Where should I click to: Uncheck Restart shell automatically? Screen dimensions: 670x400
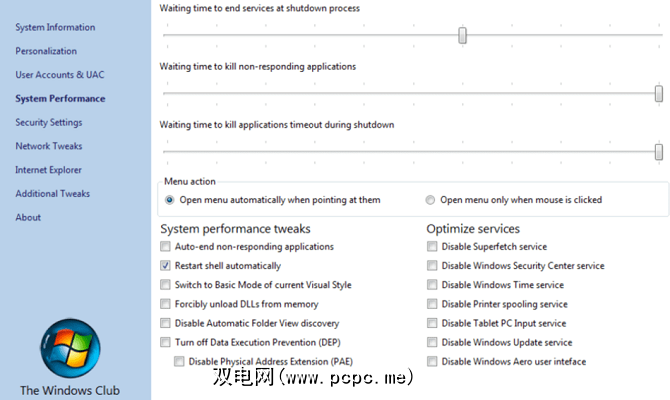tap(166, 266)
